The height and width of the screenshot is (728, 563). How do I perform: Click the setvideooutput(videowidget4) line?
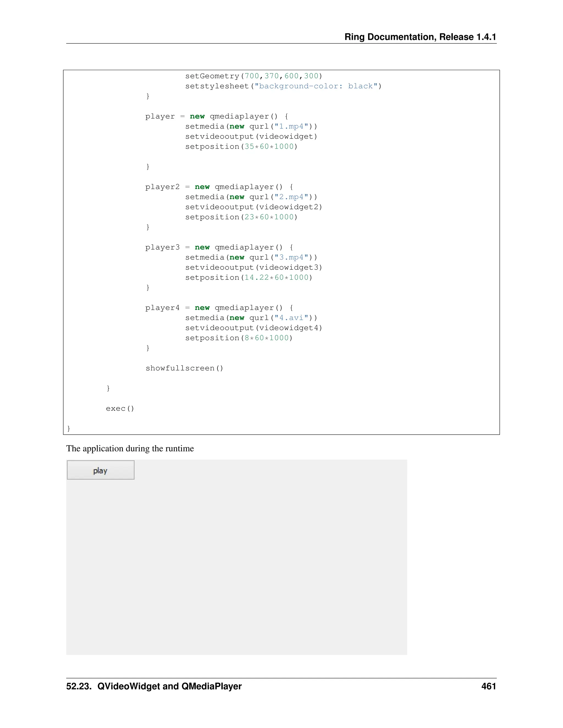253,328
